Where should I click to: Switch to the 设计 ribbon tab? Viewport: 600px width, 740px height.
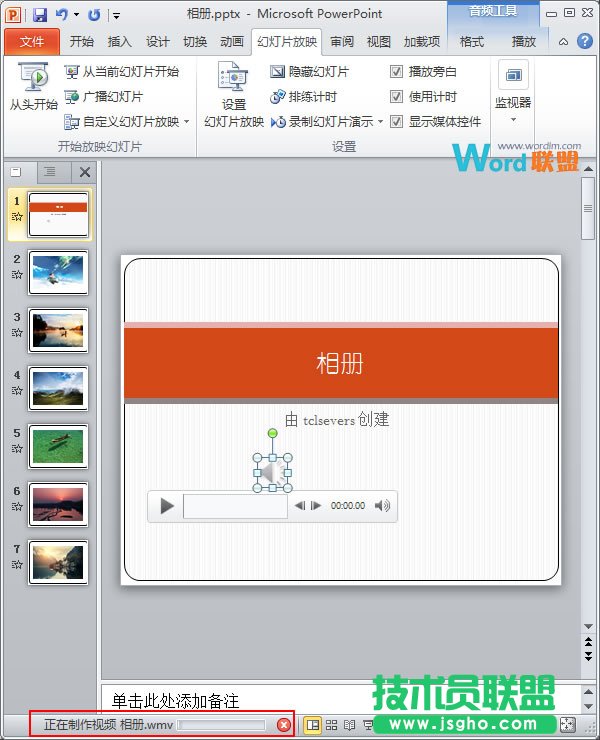click(157, 42)
